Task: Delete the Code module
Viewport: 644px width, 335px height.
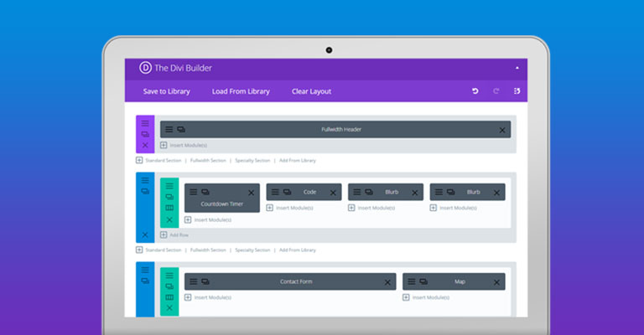Action: point(333,193)
